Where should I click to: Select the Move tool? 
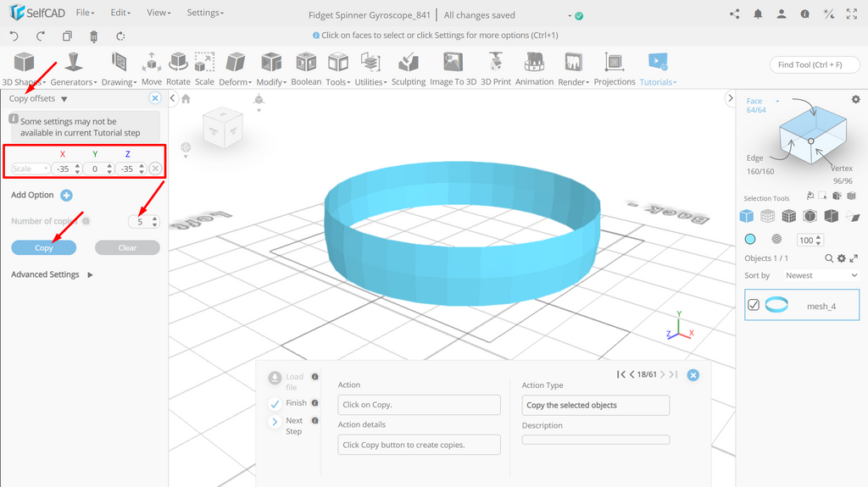(x=151, y=69)
